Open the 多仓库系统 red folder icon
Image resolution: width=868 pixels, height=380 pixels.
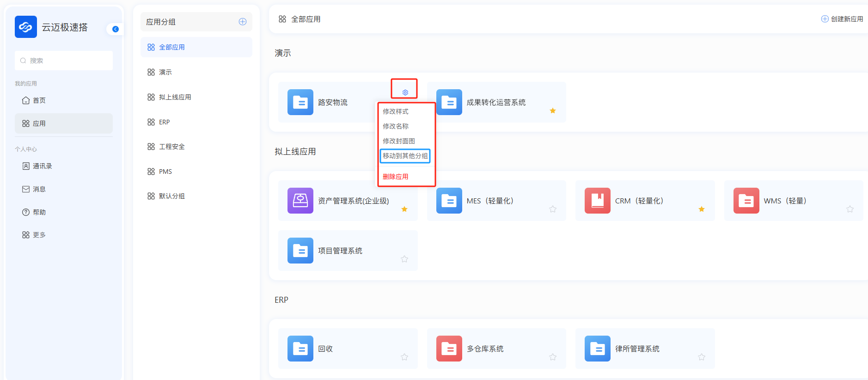pyautogui.click(x=449, y=349)
